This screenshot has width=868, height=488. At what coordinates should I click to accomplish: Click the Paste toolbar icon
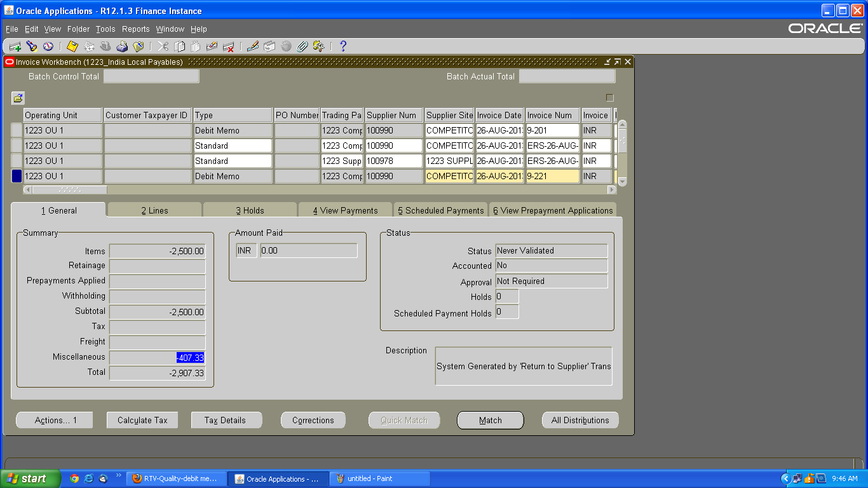196,46
